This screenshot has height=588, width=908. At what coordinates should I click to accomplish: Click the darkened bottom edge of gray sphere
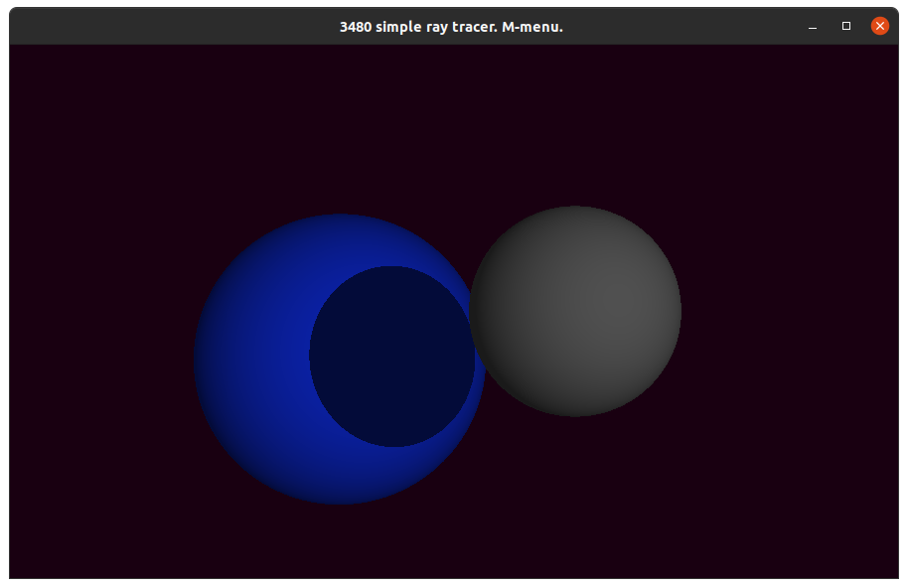pos(574,408)
